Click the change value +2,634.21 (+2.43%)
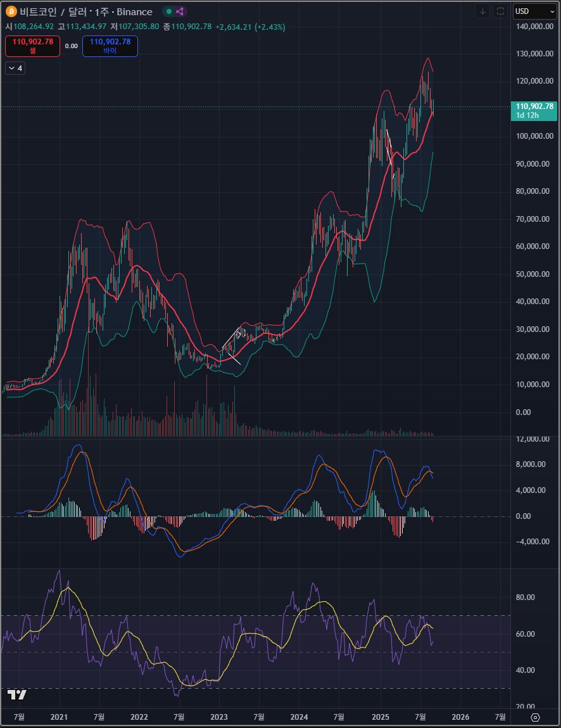 [x=250, y=27]
